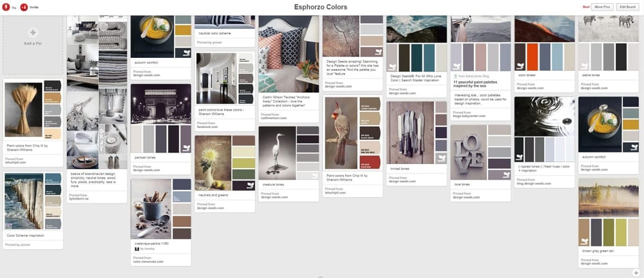The width and height of the screenshot is (644, 278).
Task: Click the Esphorzo Colors board title
Action: click(x=321, y=7)
